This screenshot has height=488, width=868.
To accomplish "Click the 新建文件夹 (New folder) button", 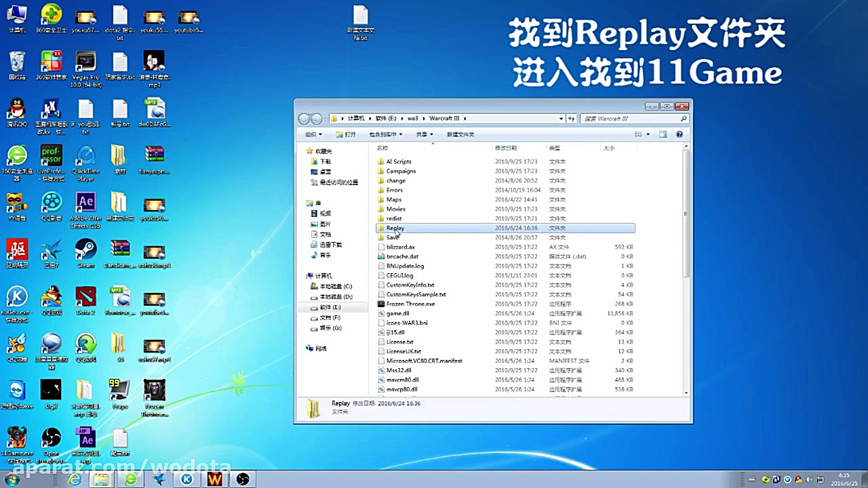I will (x=460, y=134).
